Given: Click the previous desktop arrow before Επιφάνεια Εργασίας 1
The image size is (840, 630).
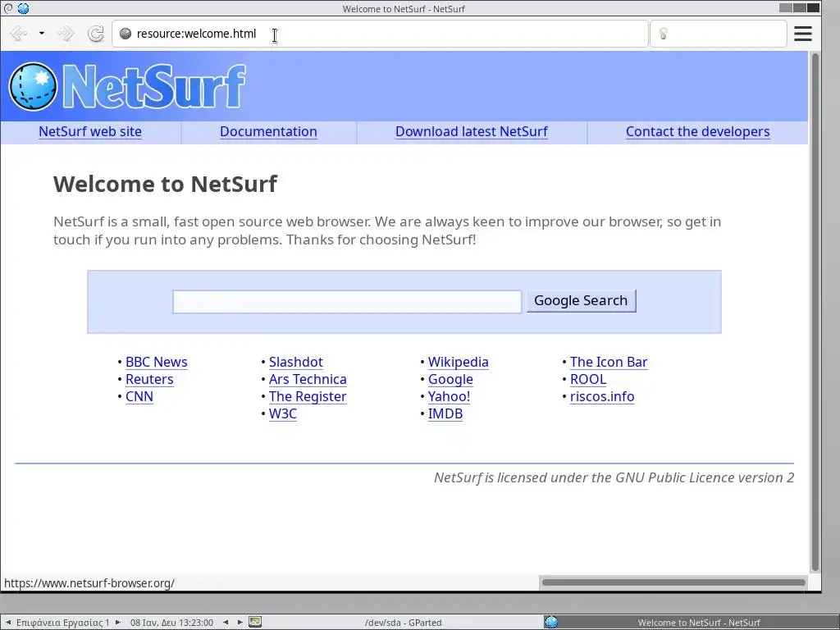Looking at the screenshot, I should pyautogui.click(x=8, y=622).
